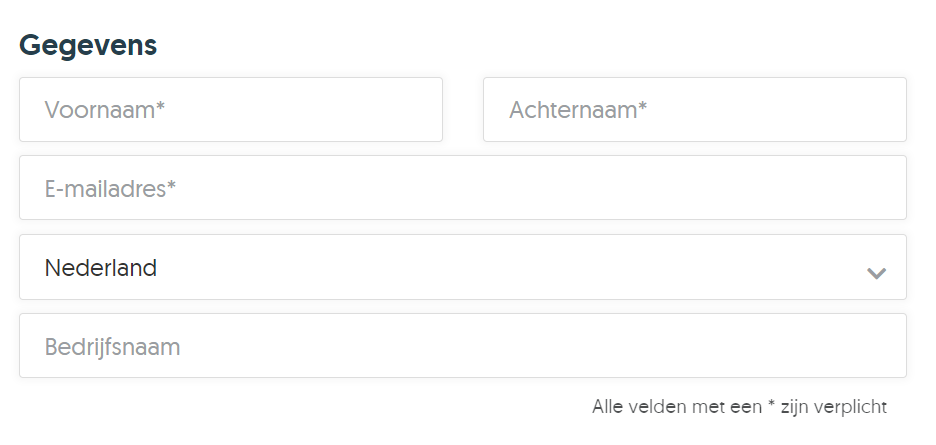Place cursor in the E-mailadres field
The image size is (936, 445).
tap(462, 188)
